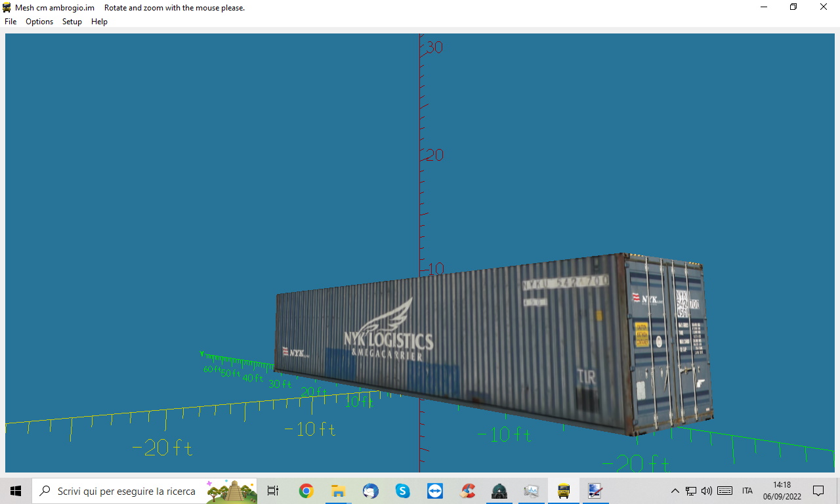
Task: Select the yellow train mesh viewer taskbar icon
Action: (564, 491)
